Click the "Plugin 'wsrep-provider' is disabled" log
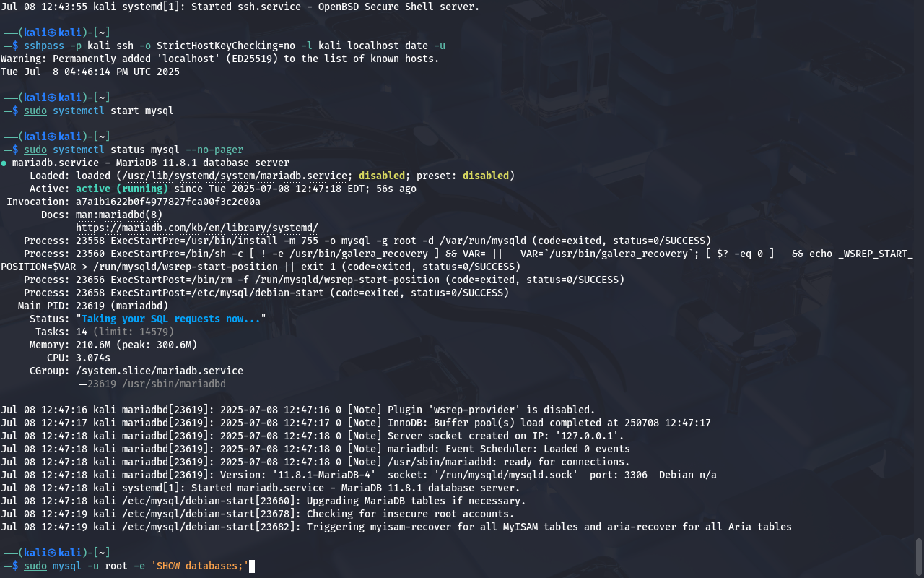The width and height of the screenshot is (924, 578). pos(298,410)
